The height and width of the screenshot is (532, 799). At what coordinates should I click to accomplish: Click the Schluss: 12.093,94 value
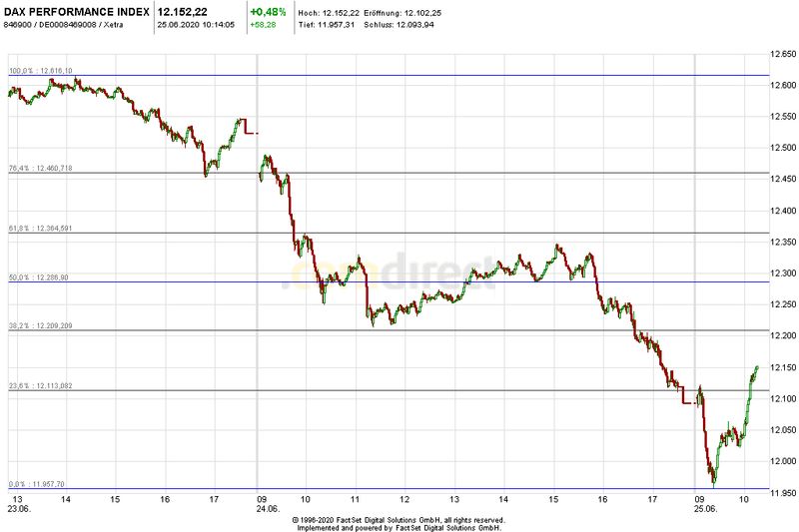point(399,24)
